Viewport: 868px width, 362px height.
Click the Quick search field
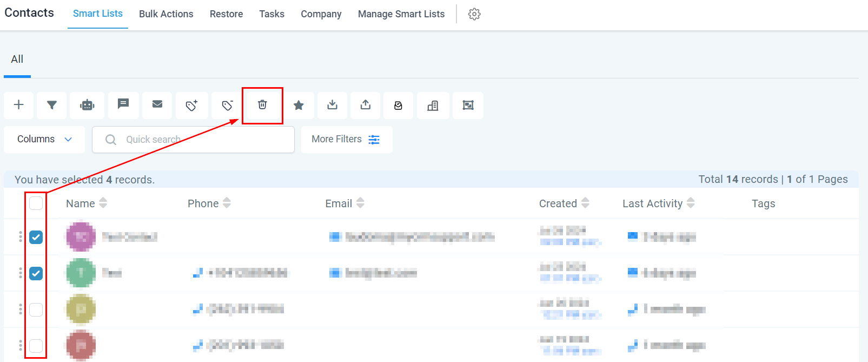[x=200, y=140]
